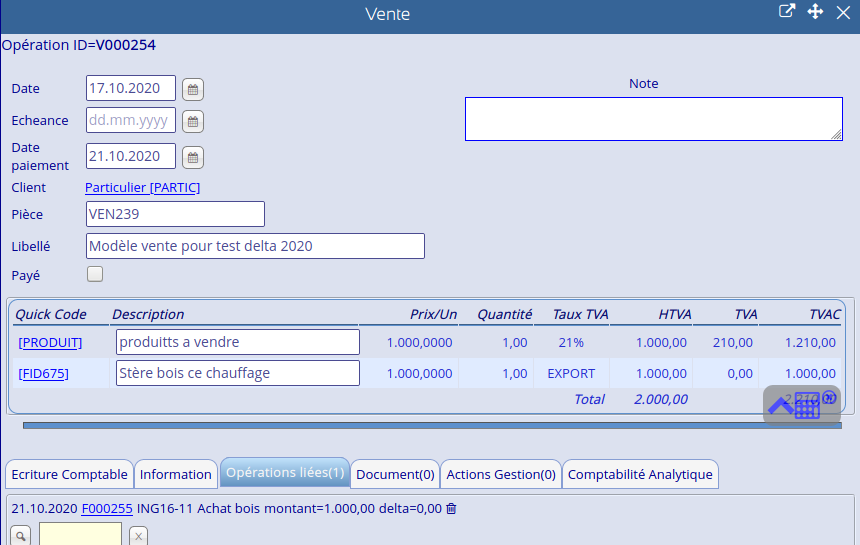The image size is (860, 545).
Task: Click the magnifier search icon for linked operations
Action: click(x=21, y=536)
